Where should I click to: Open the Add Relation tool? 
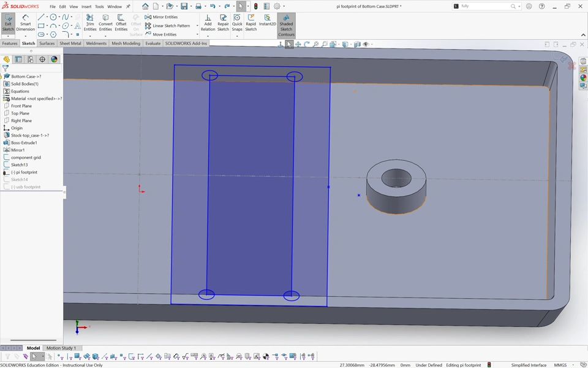[x=208, y=23]
